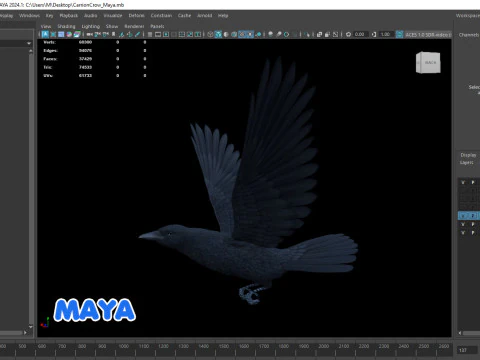
Task: Open the panel Renderer menu
Action: click(134, 26)
